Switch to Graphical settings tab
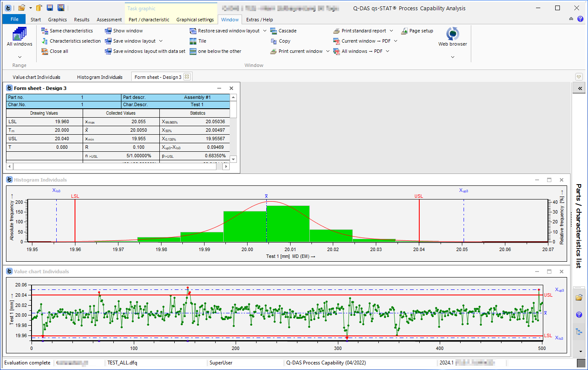Viewport: 588px width, 370px height. 195,20
